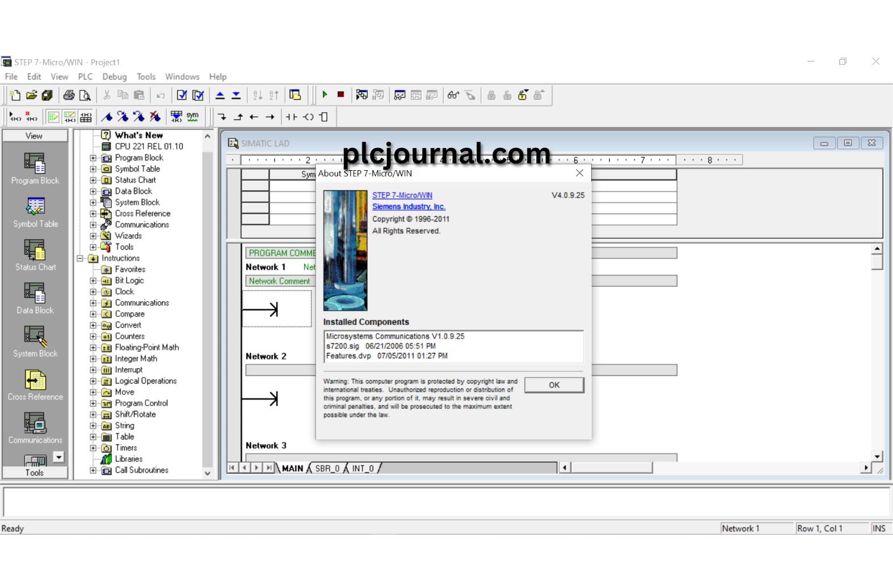The height and width of the screenshot is (588, 893).
Task: Print using the printer toolbar icon
Action: [69, 95]
